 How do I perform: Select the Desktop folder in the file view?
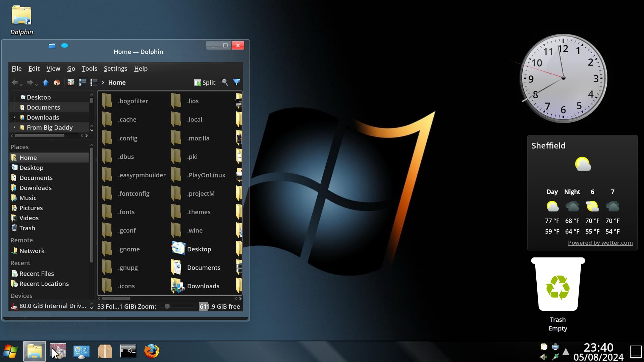[x=191, y=249]
